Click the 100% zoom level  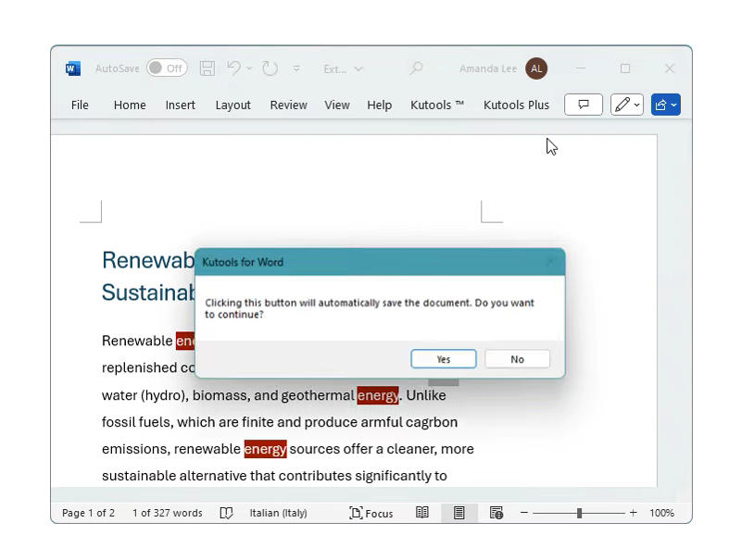point(661,513)
